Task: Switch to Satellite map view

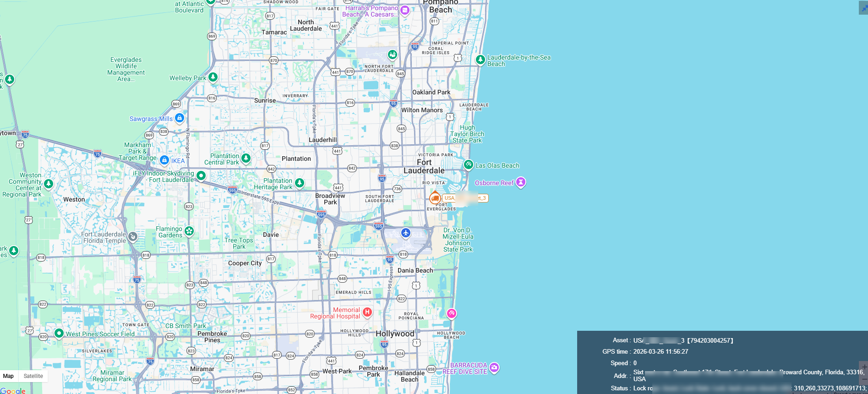Action: tap(33, 376)
